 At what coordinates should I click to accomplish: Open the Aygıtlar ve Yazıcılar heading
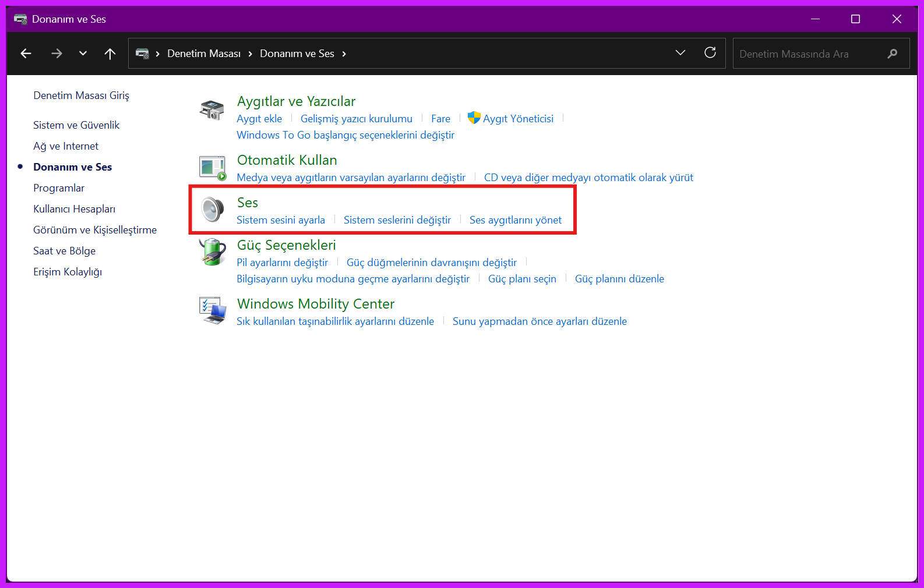[296, 101]
